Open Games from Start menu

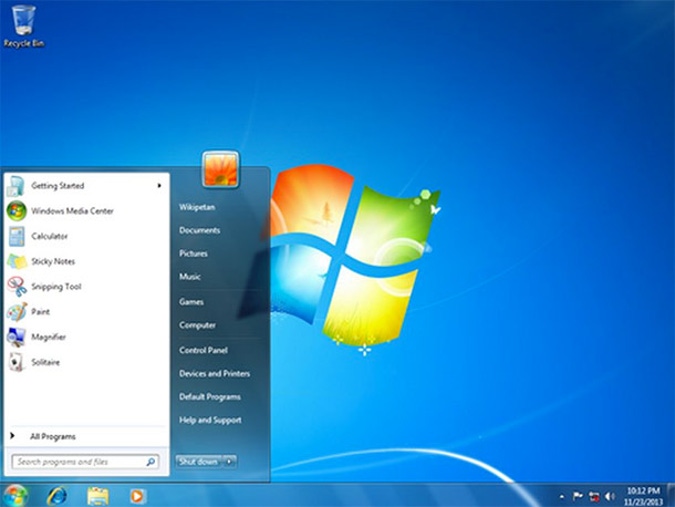tap(192, 302)
